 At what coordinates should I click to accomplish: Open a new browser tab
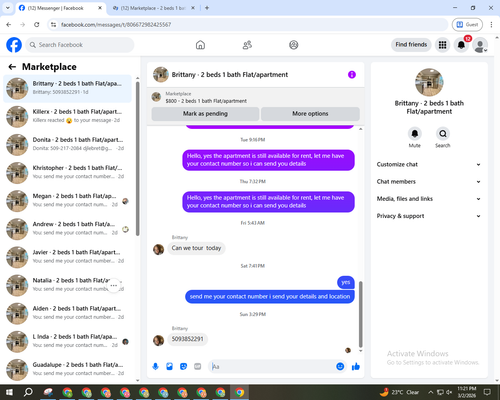(x=207, y=8)
